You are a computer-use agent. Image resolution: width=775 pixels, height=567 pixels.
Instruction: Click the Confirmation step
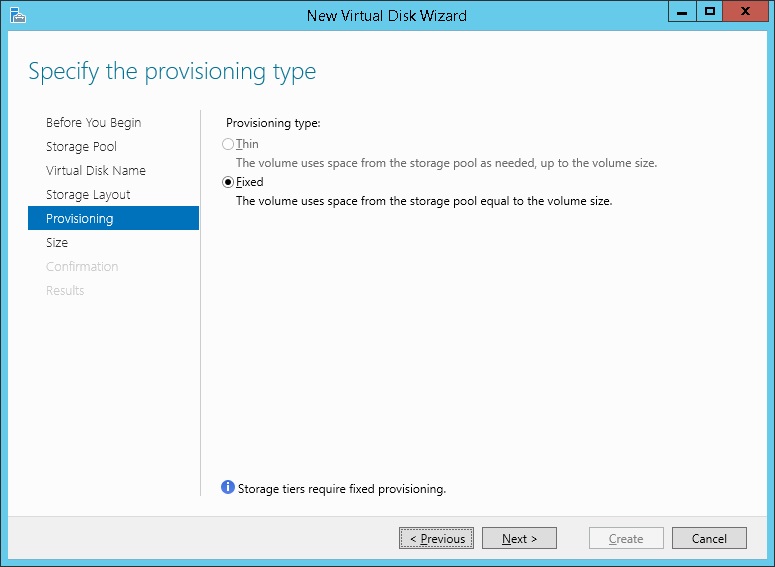tap(82, 267)
